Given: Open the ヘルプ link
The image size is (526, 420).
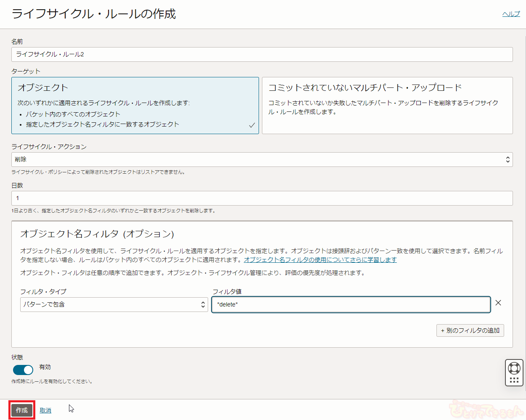Looking at the screenshot, I should click(511, 14).
